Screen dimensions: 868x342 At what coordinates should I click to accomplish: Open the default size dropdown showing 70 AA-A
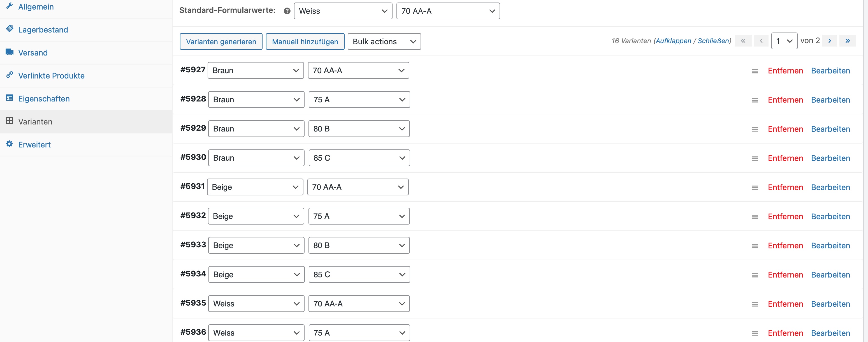(x=448, y=11)
